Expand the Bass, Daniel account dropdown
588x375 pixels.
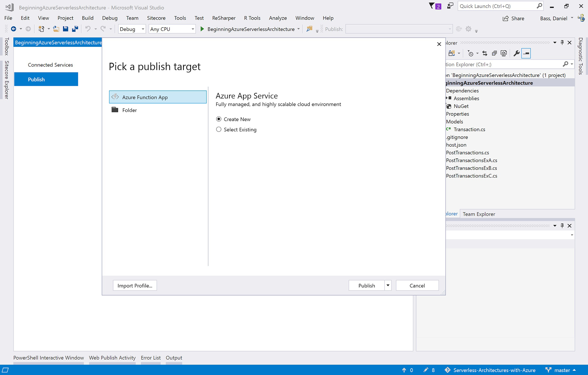(572, 18)
